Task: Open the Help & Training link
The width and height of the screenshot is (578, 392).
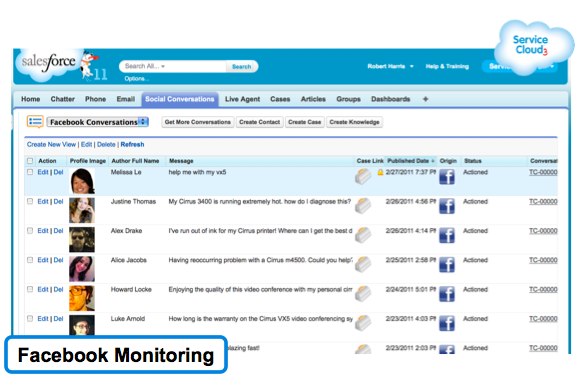Action: pos(447,66)
